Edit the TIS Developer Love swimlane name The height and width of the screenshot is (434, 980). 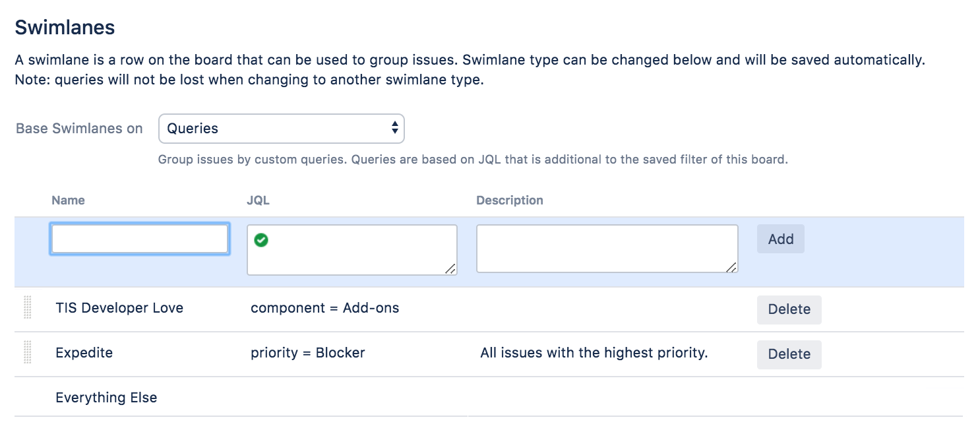pyautogui.click(x=119, y=308)
